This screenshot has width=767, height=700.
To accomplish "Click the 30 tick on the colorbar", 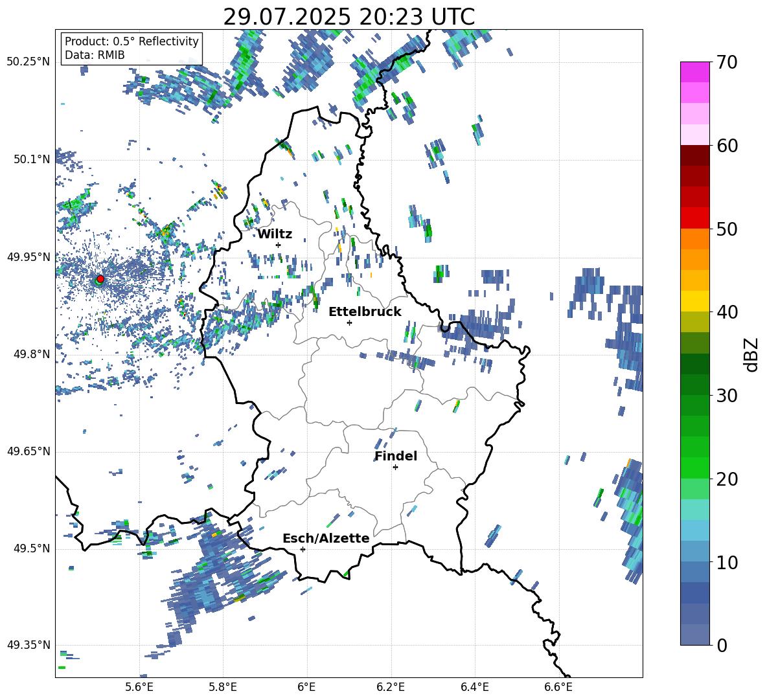I will click(x=727, y=396).
